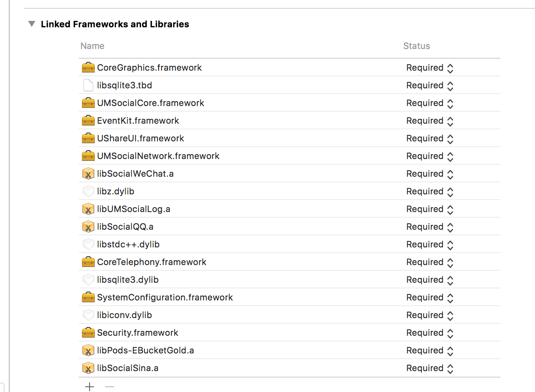Click the SystemConfiguration.framework toolbox icon

[88, 297]
